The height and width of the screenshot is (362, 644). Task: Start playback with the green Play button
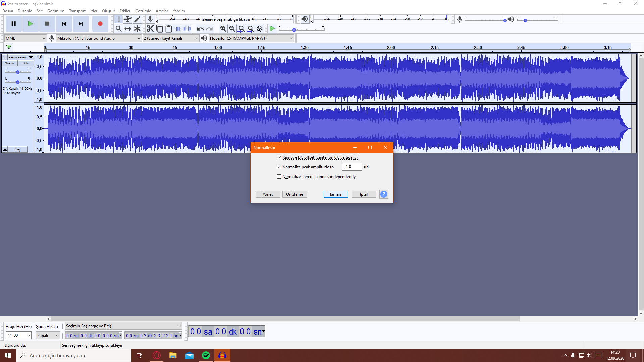click(x=31, y=24)
